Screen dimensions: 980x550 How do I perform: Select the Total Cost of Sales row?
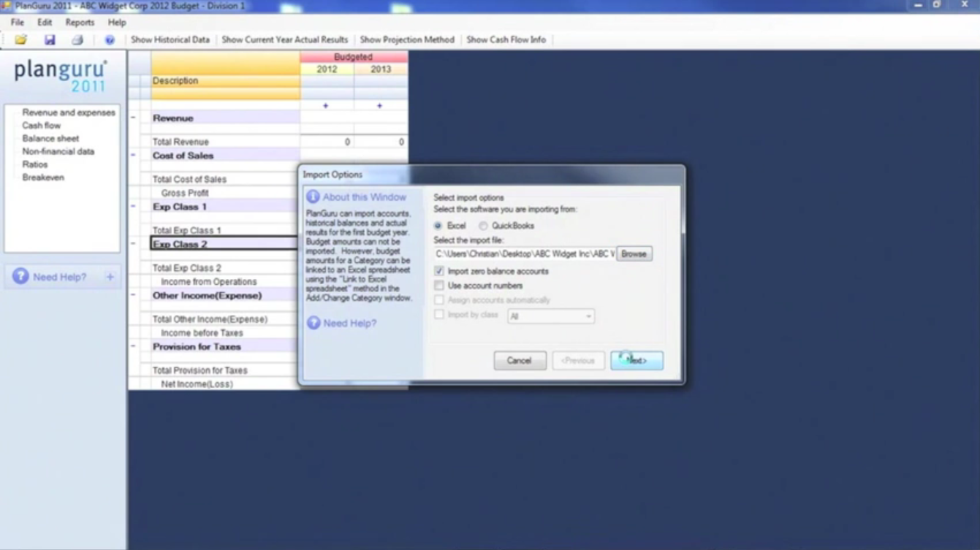[189, 179]
